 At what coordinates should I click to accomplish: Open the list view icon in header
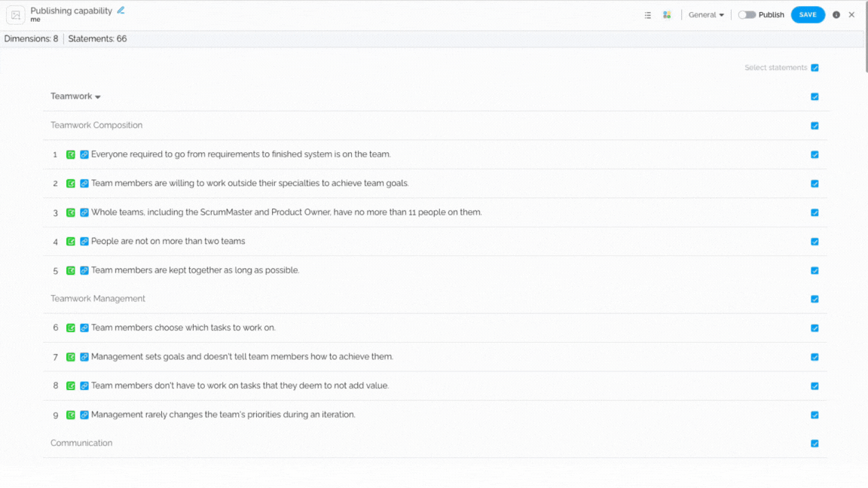tap(648, 15)
